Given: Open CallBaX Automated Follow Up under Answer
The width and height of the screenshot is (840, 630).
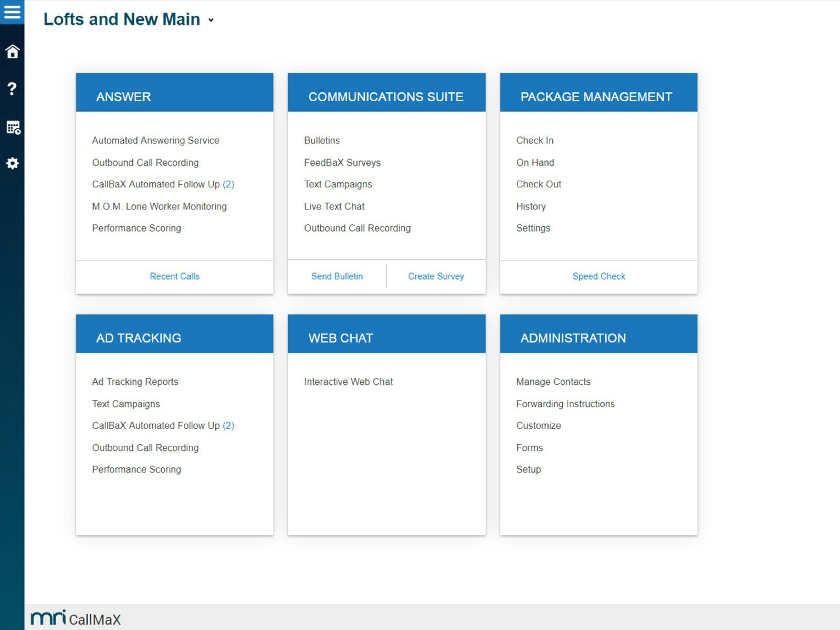Looking at the screenshot, I should click(163, 184).
